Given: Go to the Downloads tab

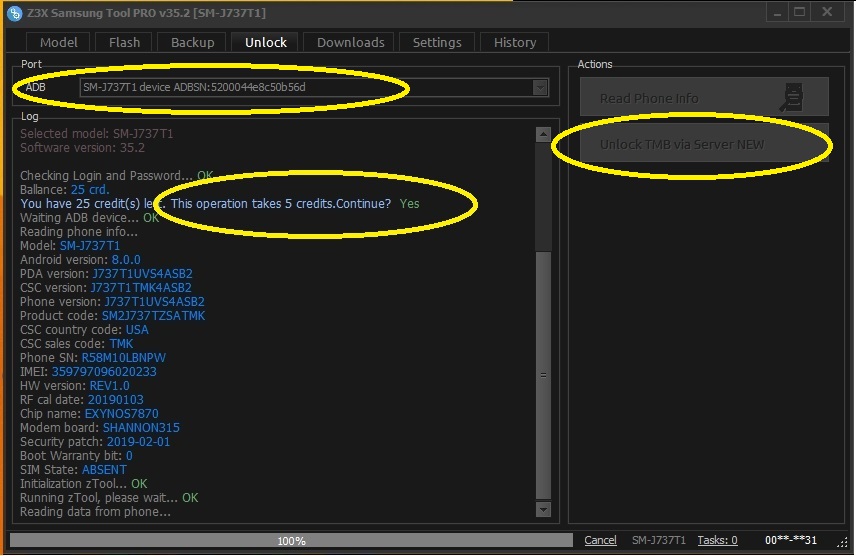Looking at the screenshot, I should (350, 43).
